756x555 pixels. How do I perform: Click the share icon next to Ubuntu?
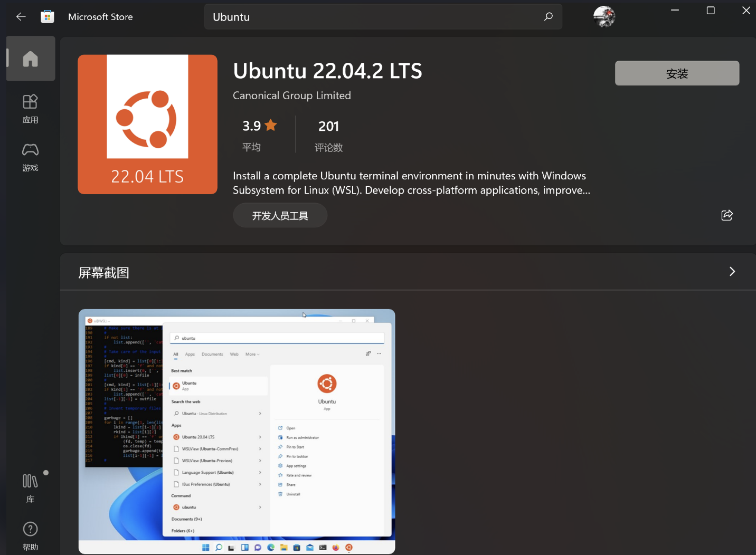coord(727,215)
